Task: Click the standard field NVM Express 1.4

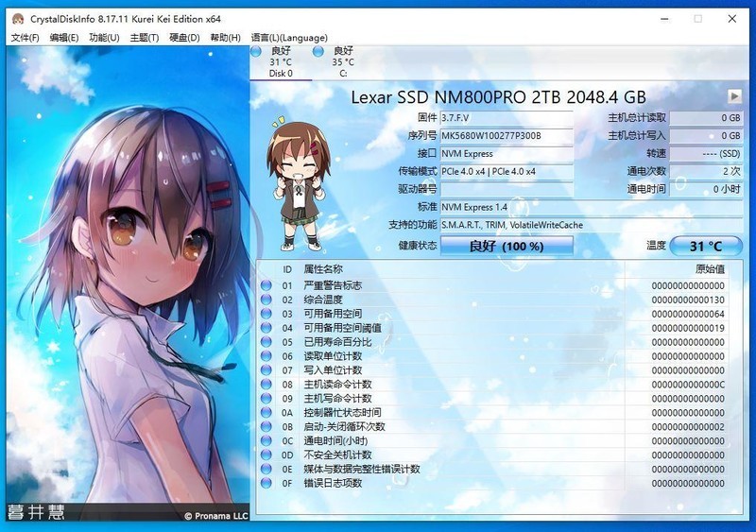Action: click(x=592, y=207)
